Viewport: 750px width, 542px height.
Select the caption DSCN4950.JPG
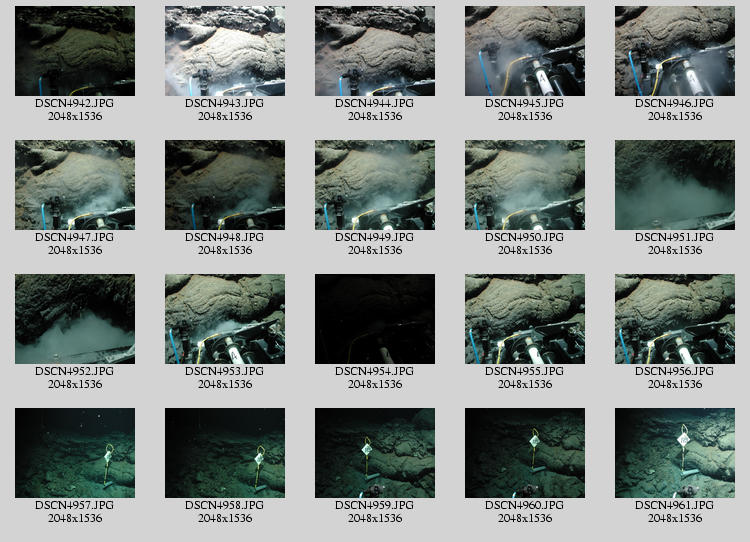tap(525, 237)
